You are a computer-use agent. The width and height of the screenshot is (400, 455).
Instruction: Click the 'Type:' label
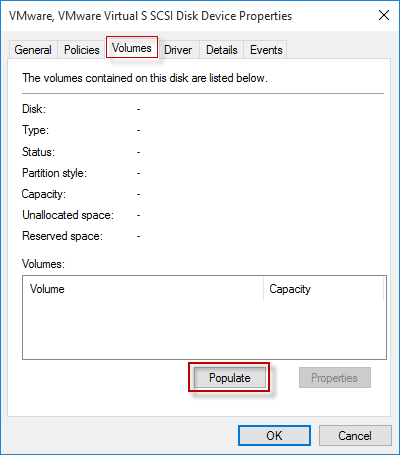(35, 130)
